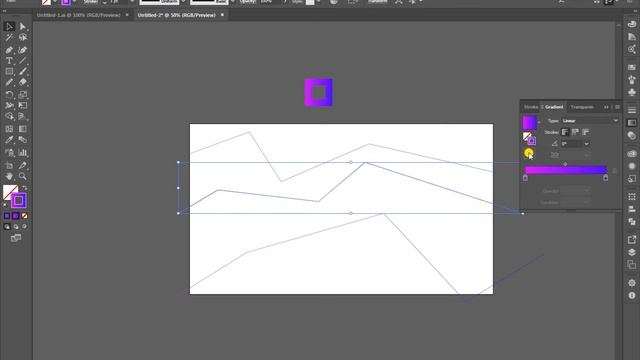Image resolution: width=640 pixels, height=360 pixels.
Task: Switch to the Stroke panel tab
Action: 531,107
